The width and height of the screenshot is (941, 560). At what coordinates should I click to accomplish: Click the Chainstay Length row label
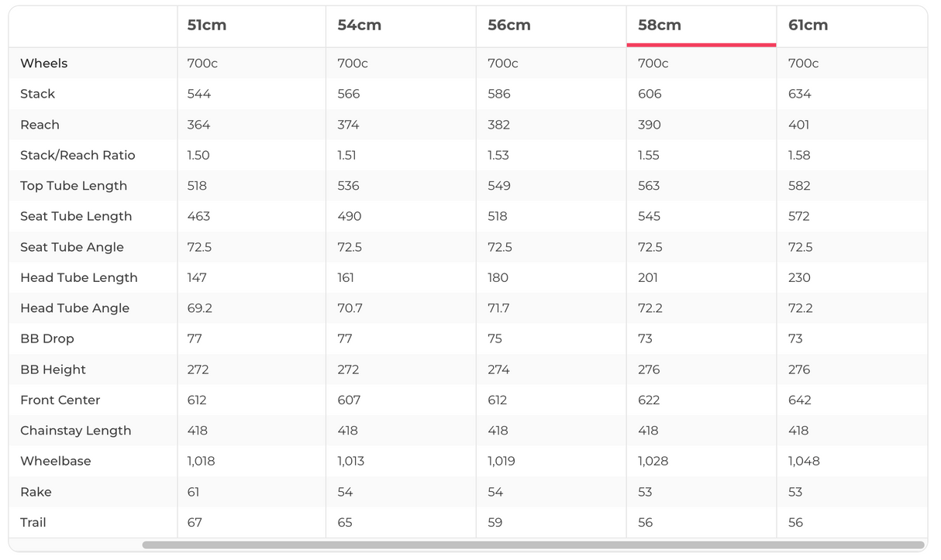pos(76,431)
